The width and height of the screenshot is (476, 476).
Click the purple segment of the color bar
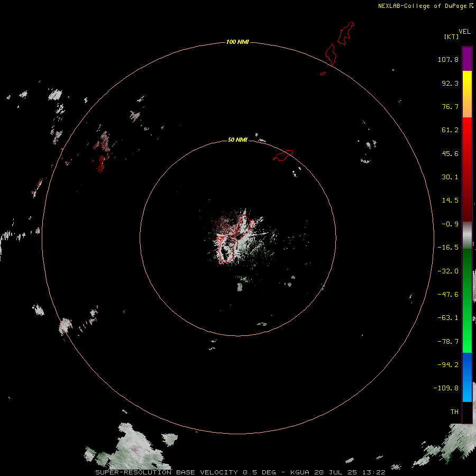coord(467,59)
